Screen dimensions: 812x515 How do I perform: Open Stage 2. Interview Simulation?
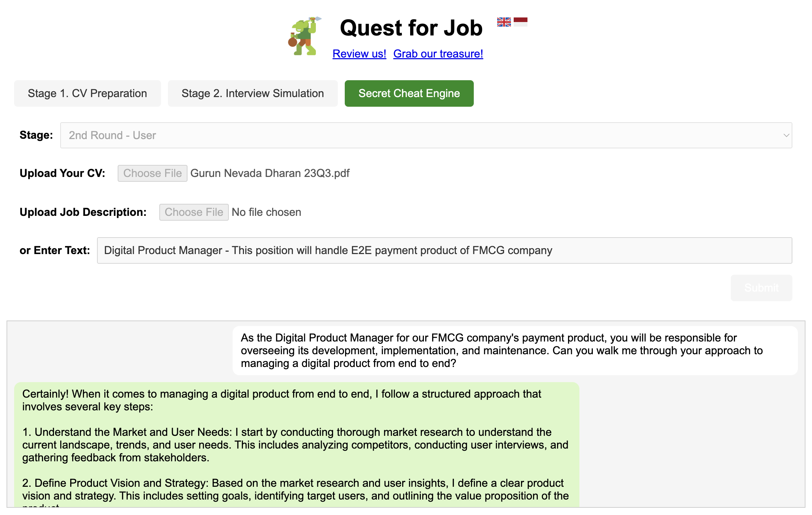[x=252, y=93]
